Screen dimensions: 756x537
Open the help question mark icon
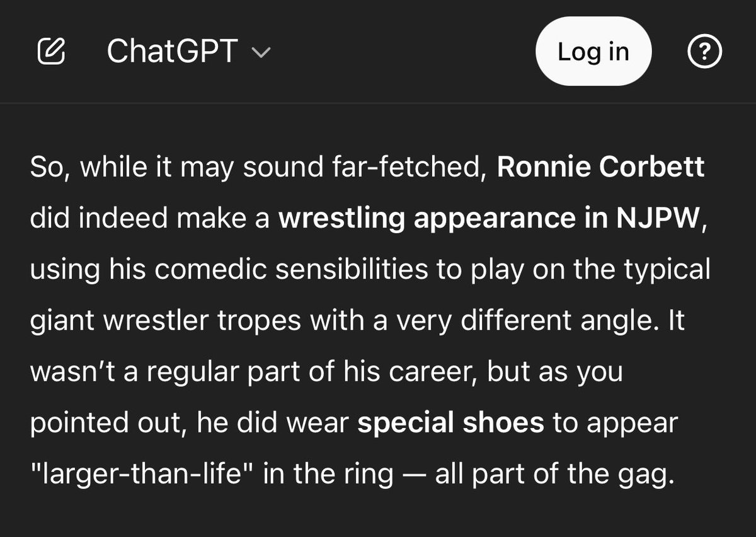tap(704, 52)
